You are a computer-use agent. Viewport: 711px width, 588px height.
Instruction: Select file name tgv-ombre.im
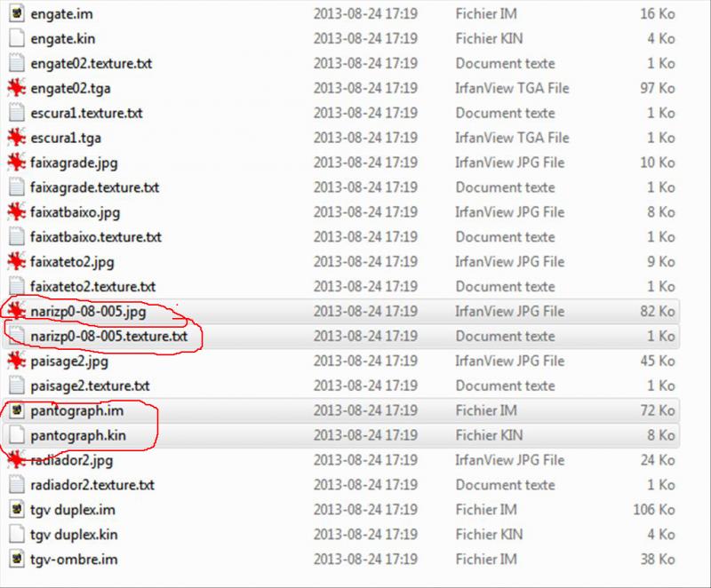[x=74, y=560]
